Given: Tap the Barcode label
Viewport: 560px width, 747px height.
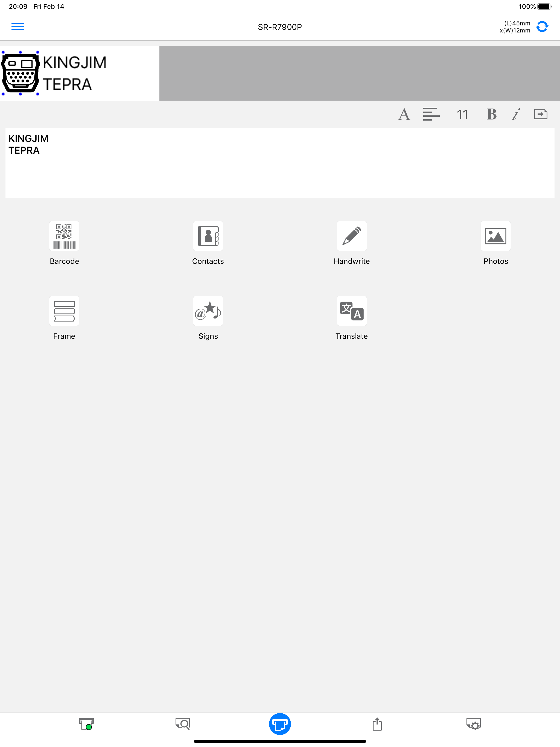Looking at the screenshot, I should [64, 261].
